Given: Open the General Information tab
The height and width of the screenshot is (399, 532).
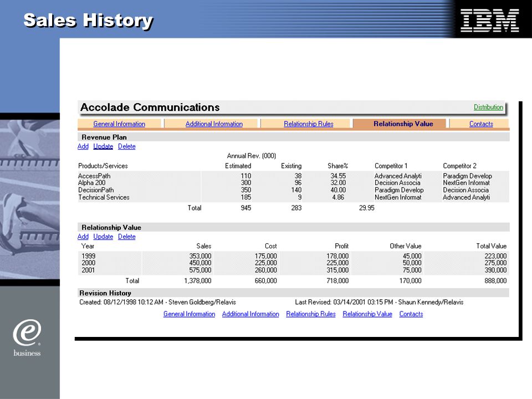Looking at the screenshot, I should pos(119,124).
